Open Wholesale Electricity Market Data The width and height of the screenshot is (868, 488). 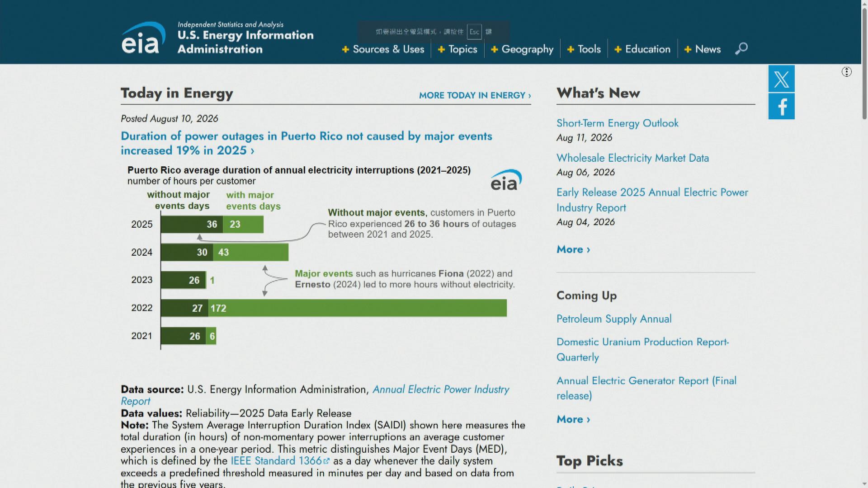click(632, 158)
